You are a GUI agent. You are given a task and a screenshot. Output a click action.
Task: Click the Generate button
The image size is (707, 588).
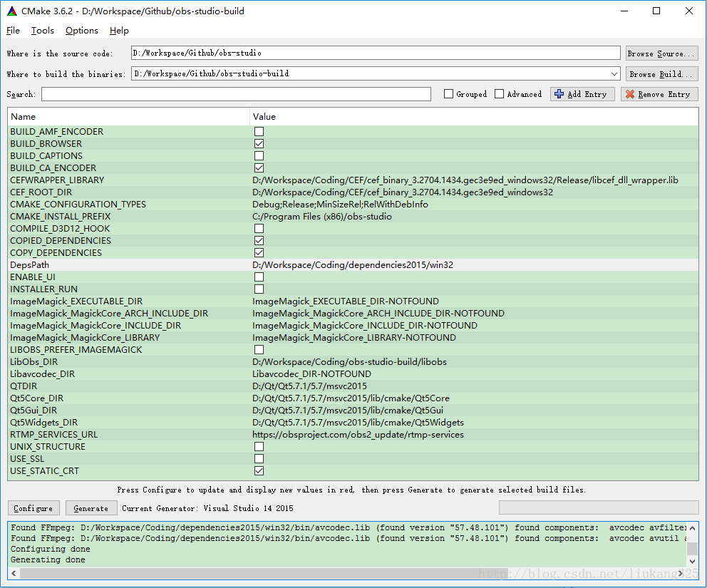tap(91, 508)
